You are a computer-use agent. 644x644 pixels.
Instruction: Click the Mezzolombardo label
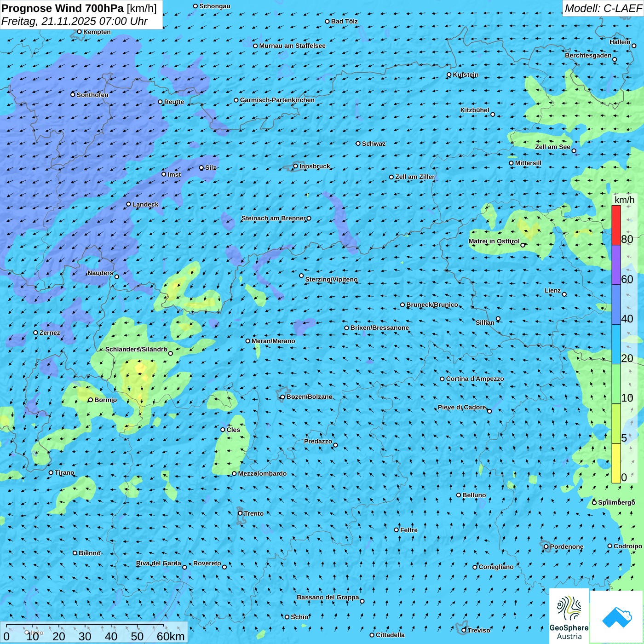262,473
